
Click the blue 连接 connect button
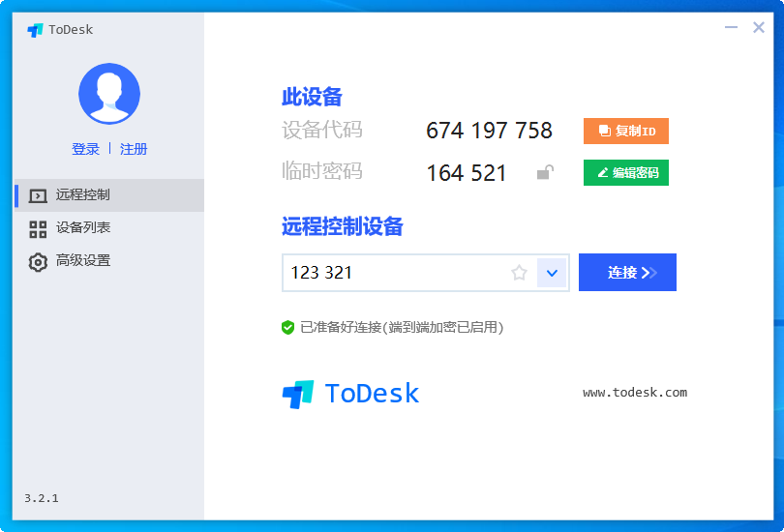click(x=627, y=272)
